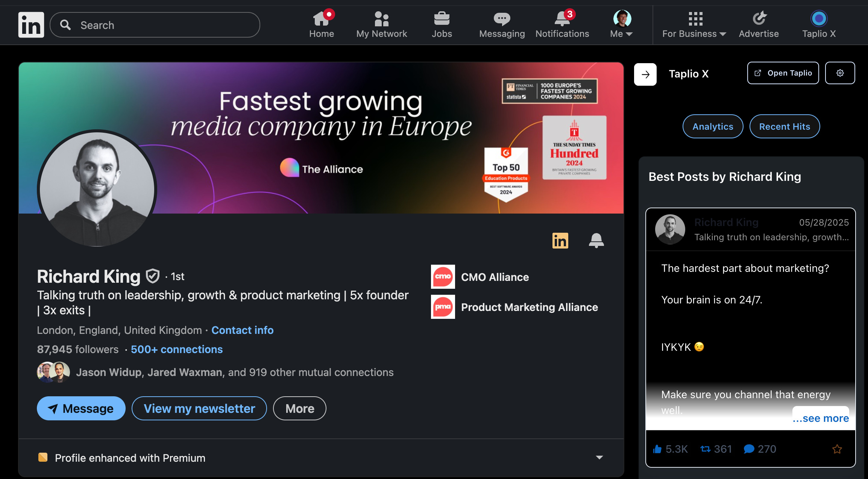Click the 87,945 followers text
This screenshot has width=868, height=479.
(78, 349)
